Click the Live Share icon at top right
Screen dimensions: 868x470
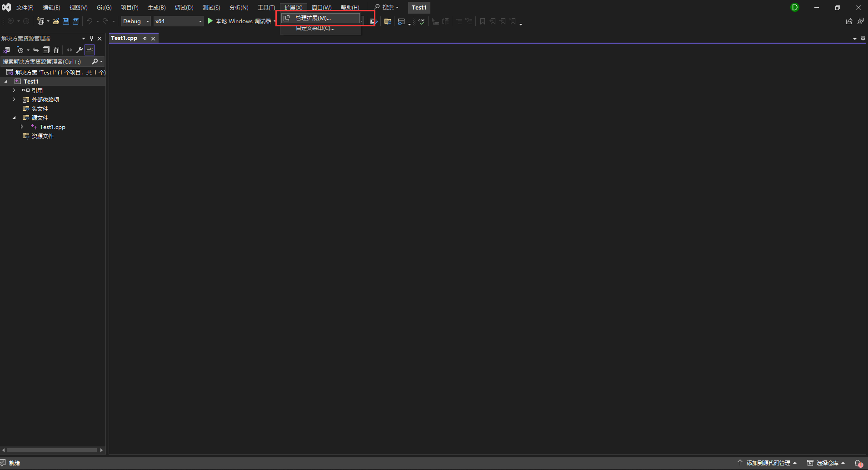pyautogui.click(x=849, y=21)
